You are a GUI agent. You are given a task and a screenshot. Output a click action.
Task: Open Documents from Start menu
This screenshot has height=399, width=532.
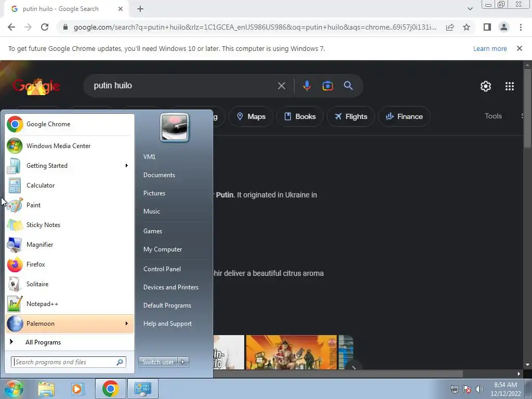click(x=159, y=175)
